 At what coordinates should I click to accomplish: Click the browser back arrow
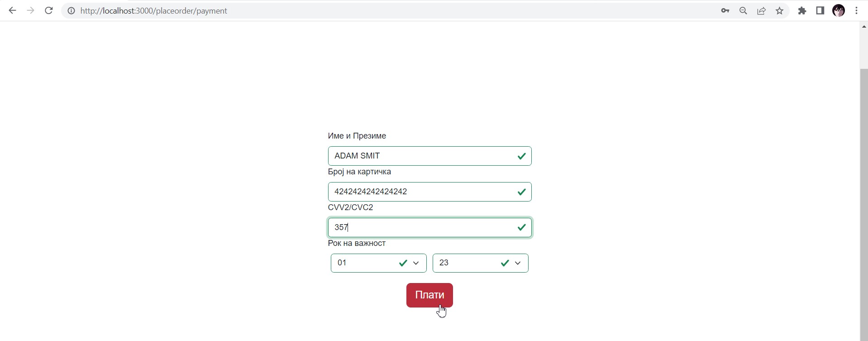tap(12, 10)
